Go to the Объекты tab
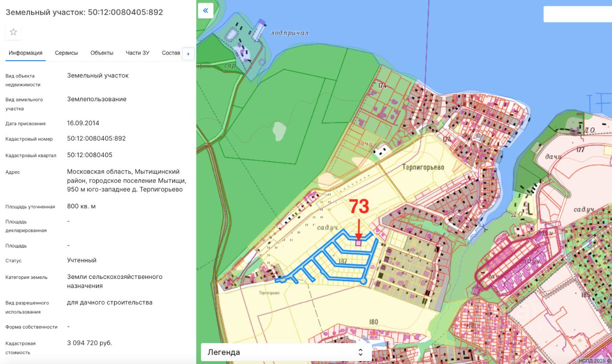612x364 pixels. [x=102, y=53]
